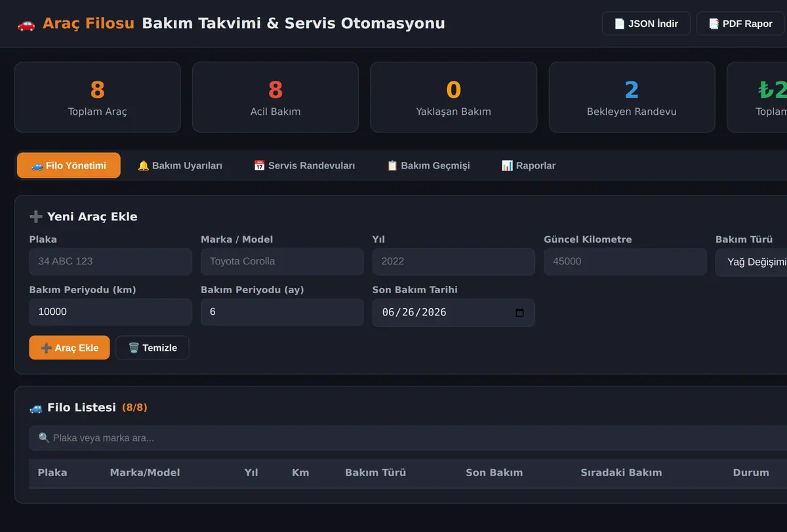Click the Durum column header

point(751,472)
